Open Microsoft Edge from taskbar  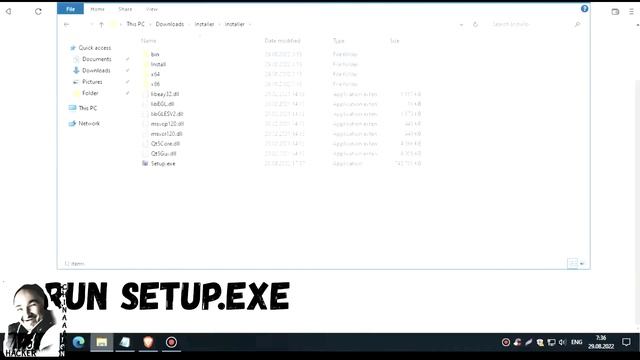[x=78, y=342]
